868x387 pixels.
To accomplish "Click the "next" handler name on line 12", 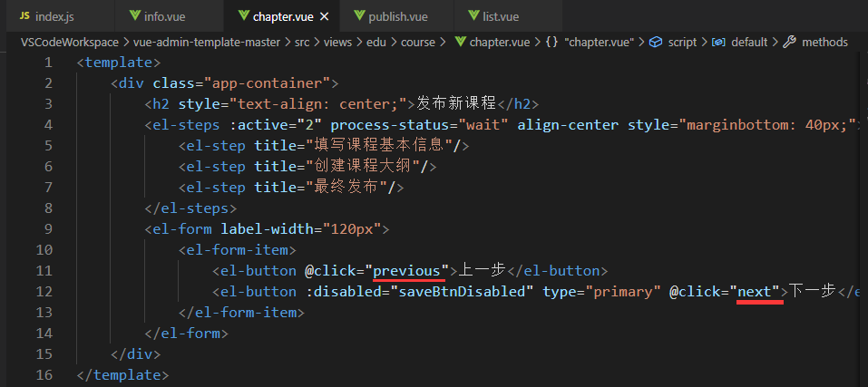I will coord(755,291).
